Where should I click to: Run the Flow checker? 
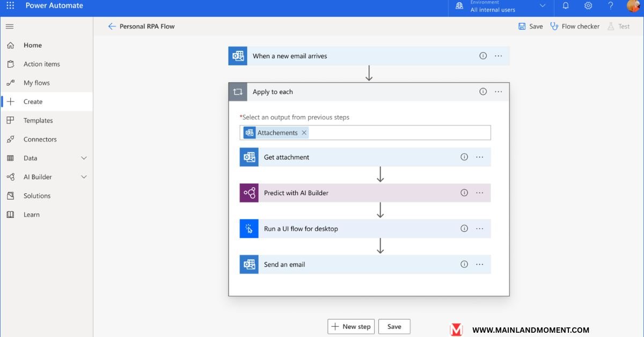pyautogui.click(x=575, y=26)
